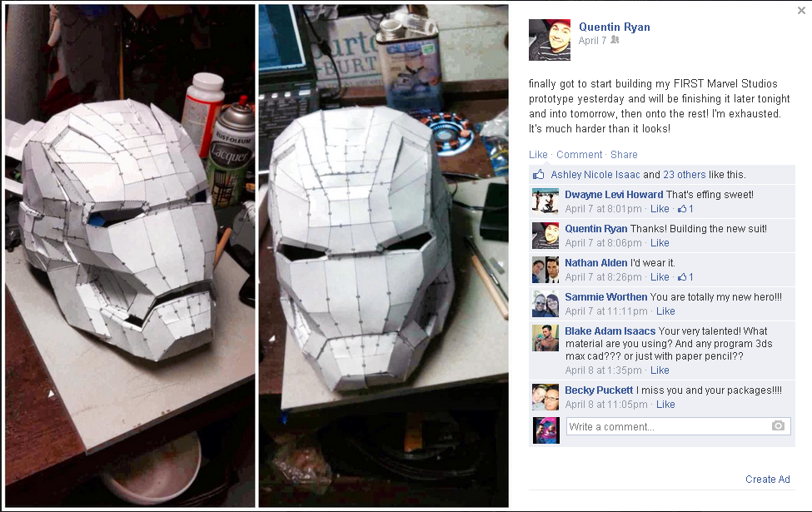Screen dimensions: 812x512
Task: Click the Quentin Ryan name at the post header
Action: point(614,27)
